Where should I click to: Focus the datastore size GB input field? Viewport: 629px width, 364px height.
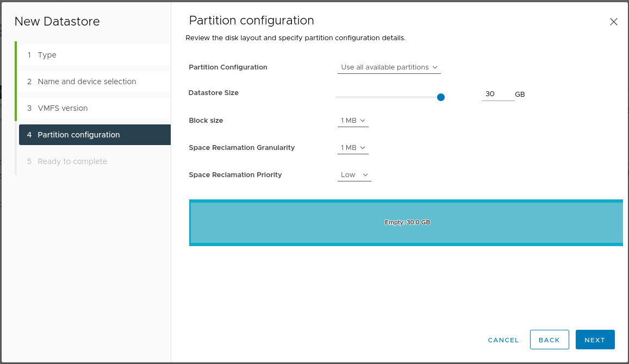click(497, 94)
